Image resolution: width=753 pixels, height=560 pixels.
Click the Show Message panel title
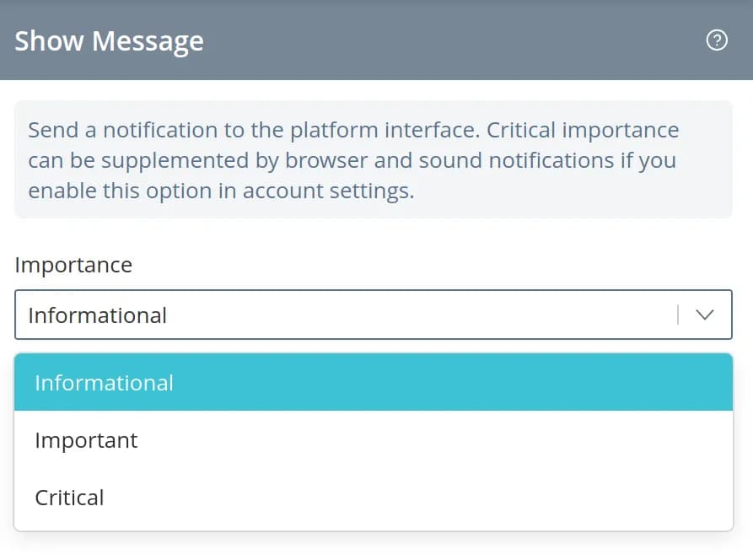click(x=109, y=40)
